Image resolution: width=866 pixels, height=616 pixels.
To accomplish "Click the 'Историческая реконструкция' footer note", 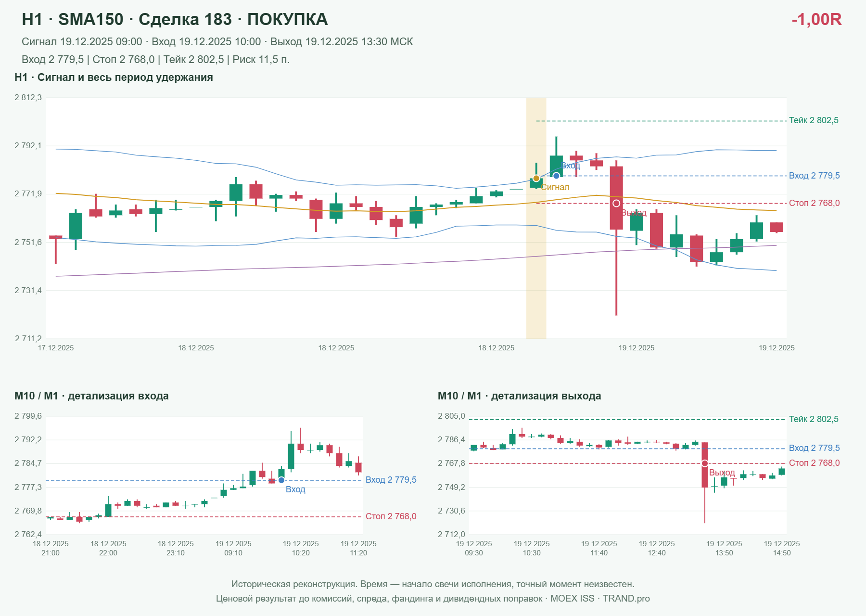I will tap(433, 584).
